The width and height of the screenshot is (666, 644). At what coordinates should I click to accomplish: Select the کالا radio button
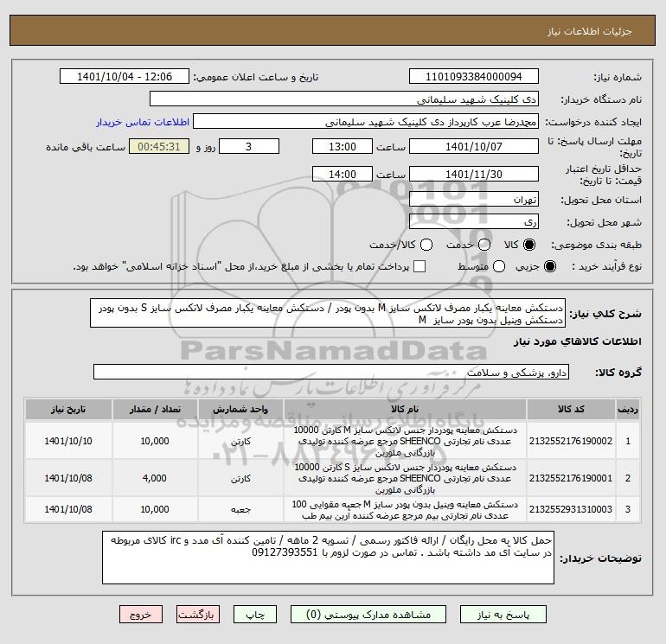click(x=529, y=245)
